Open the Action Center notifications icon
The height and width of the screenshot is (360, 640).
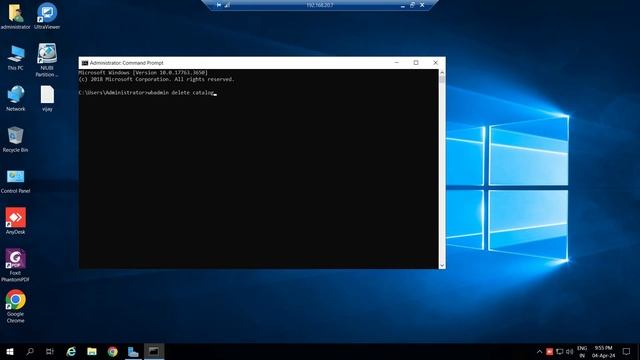click(626, 351)
